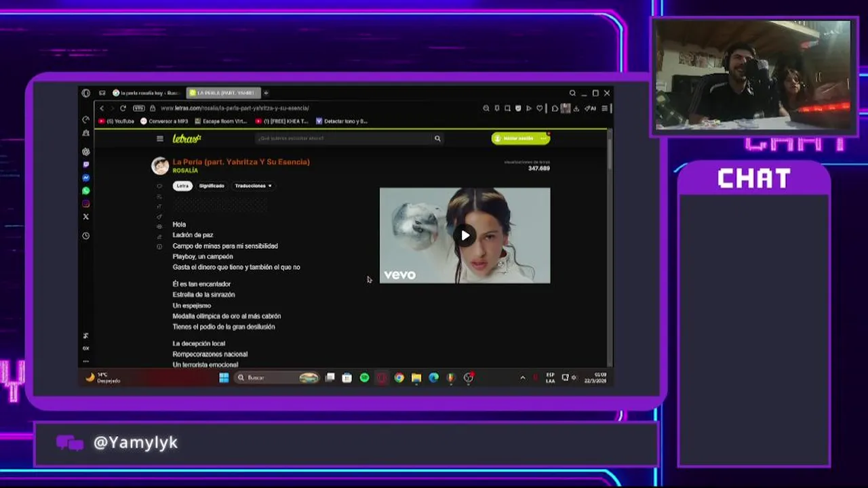This screenshot has height=488, width=868.
Task: Click the taskbar volume speaker icon
Action: [x=574, y=378]
